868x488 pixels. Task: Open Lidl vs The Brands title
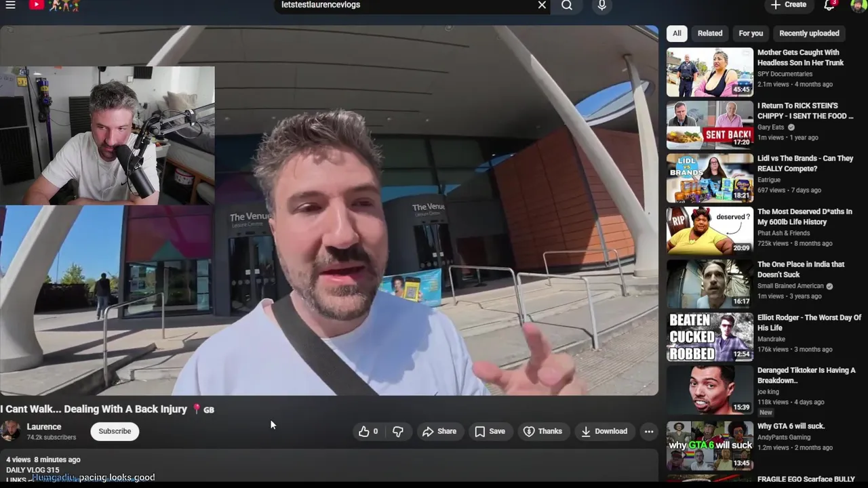coord(805,163)
